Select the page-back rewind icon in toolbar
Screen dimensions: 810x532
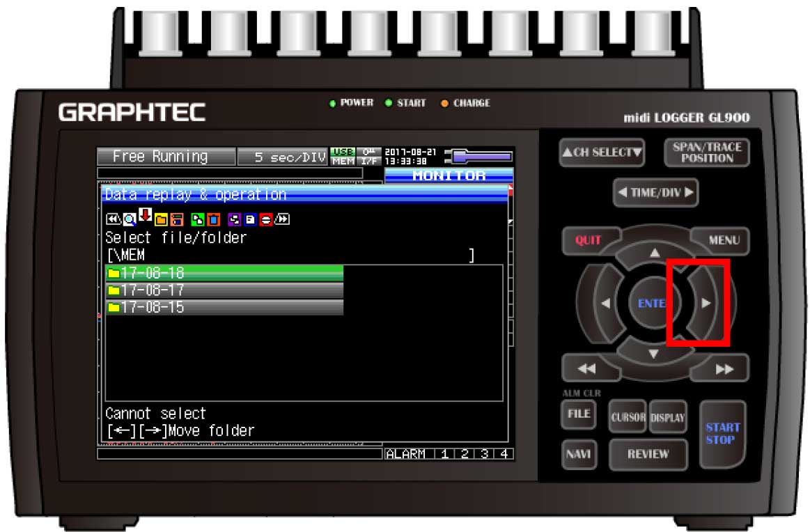tap(113, 219)
